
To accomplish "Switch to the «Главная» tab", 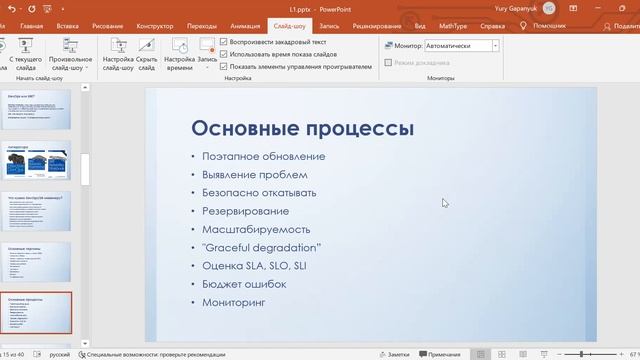I will [31, 26].
